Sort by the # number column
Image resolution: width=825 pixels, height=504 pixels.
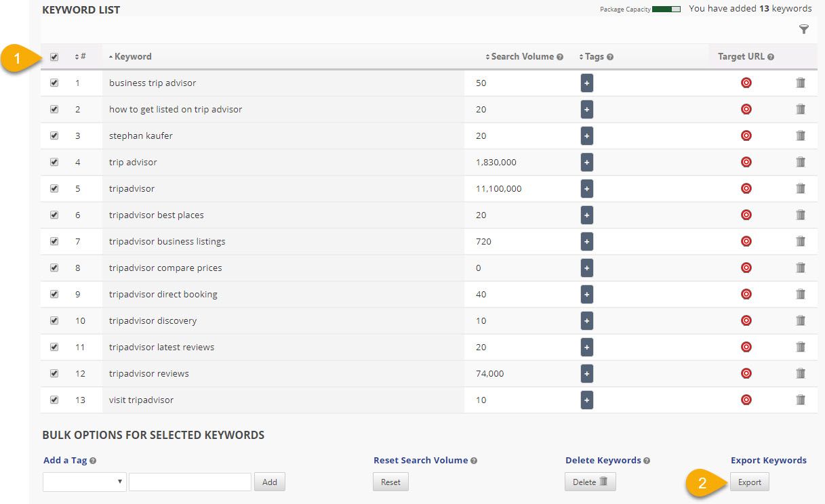click(x=81, y=57)
